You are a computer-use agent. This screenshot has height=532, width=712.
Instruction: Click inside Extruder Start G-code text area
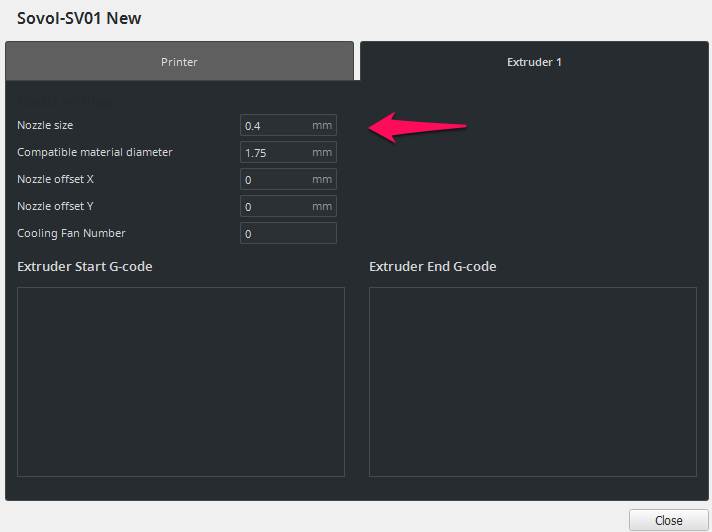click(x=181, y=382)
